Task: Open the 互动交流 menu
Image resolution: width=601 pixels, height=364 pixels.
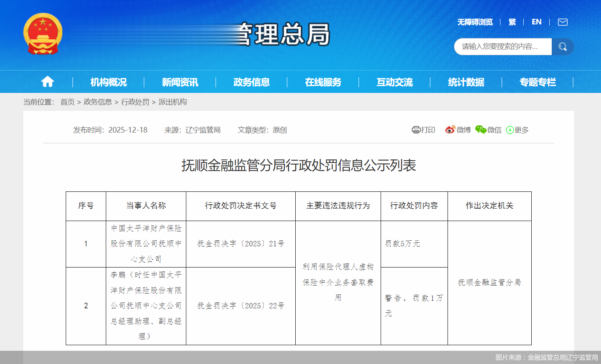Action: coord(395,82)
